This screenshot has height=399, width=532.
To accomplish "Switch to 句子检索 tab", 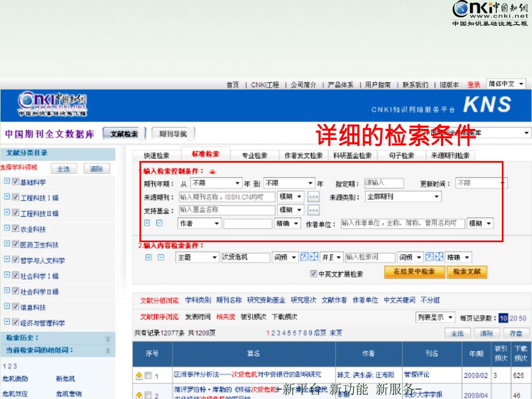I will [x=402, y=155].
